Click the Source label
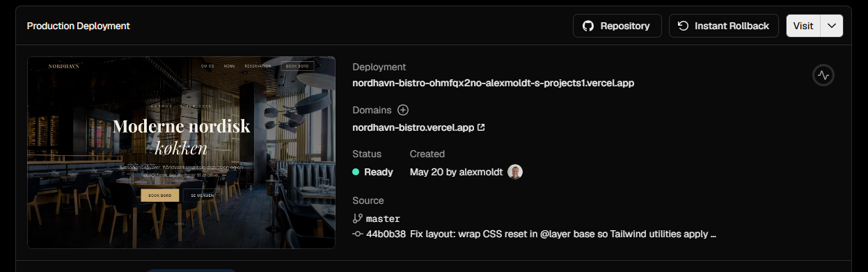Image resolution: width=868 pixels, height=272 pixels. [368, 200]
